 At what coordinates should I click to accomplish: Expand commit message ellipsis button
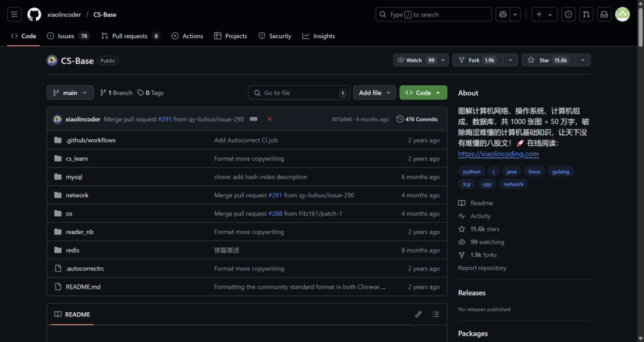tap(253, 119)
